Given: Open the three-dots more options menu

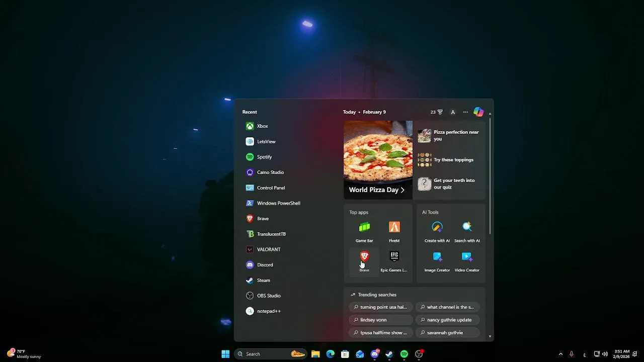Looking at the screenshot, I should [465, 112].
